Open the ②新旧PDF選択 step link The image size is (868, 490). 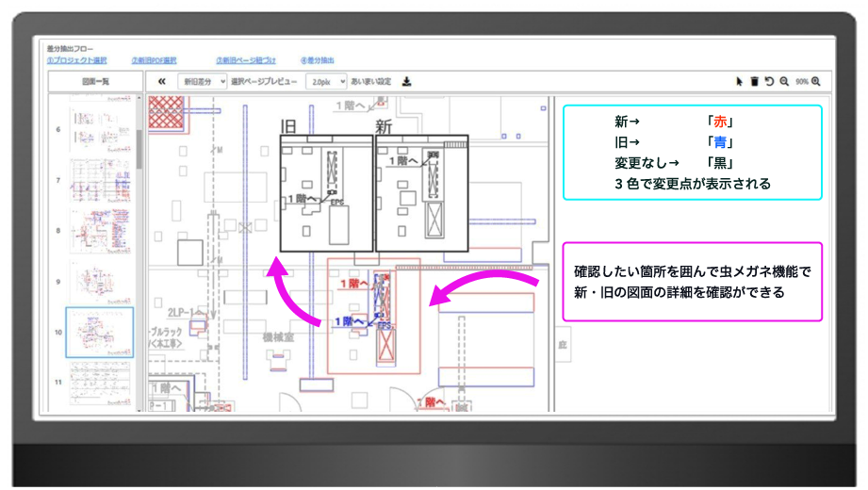[x=154, y=60]
